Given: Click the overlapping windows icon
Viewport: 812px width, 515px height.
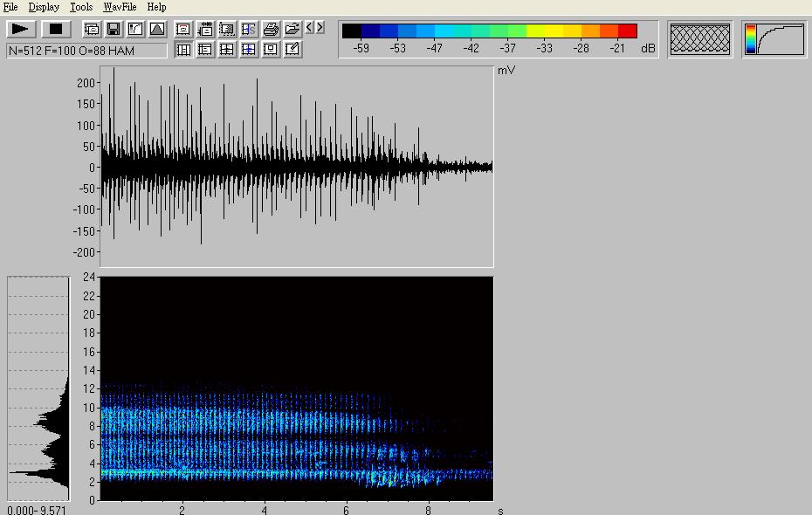Looking at the screenshot, I should point(92,29).
